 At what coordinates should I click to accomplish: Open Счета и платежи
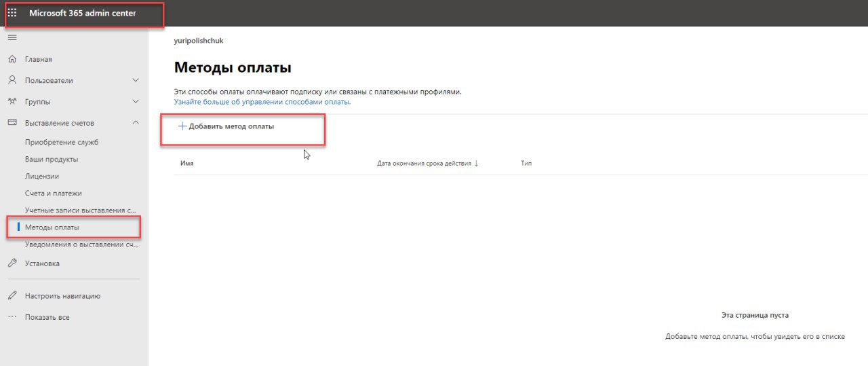tap(54, 193)
